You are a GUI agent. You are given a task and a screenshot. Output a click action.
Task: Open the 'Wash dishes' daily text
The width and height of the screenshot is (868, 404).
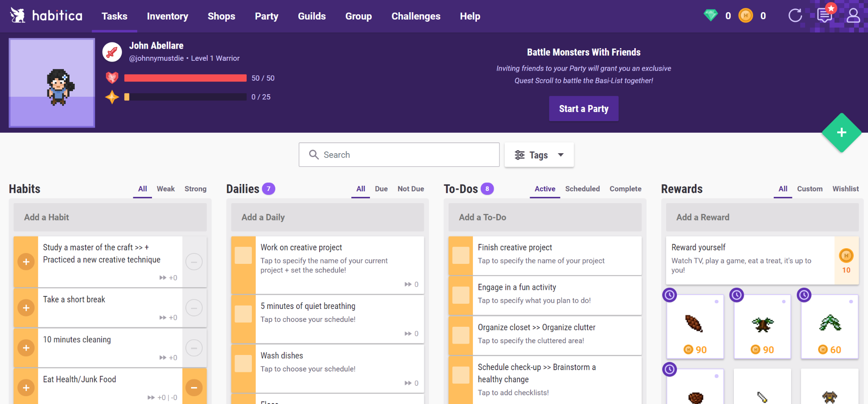pyautogui.click(x=282, y=355)
